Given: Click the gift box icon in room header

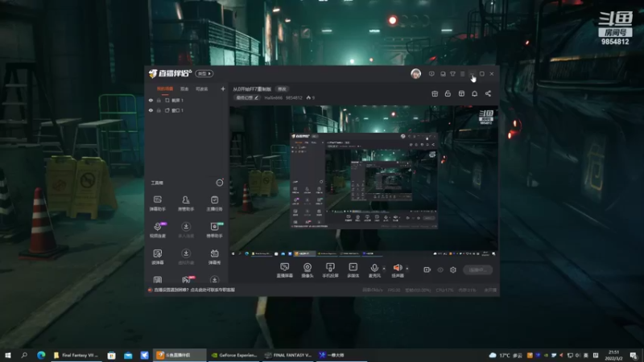Looking at the screenshot, I should coord(435,93).
